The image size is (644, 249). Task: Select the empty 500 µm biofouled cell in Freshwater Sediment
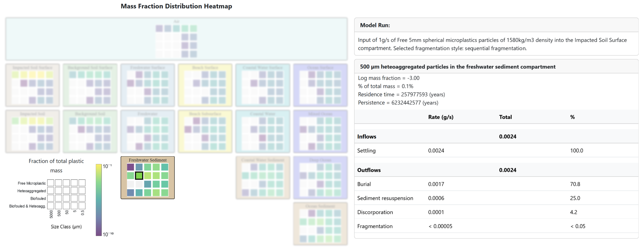tap(139, 184)
